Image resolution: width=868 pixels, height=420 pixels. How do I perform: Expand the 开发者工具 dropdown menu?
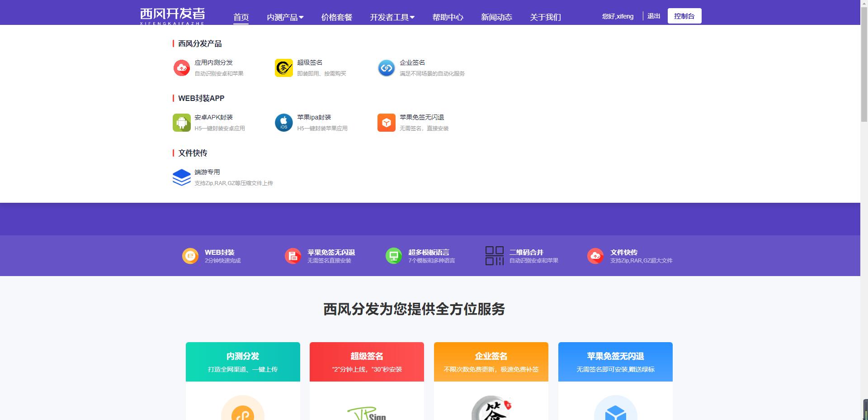392,17
